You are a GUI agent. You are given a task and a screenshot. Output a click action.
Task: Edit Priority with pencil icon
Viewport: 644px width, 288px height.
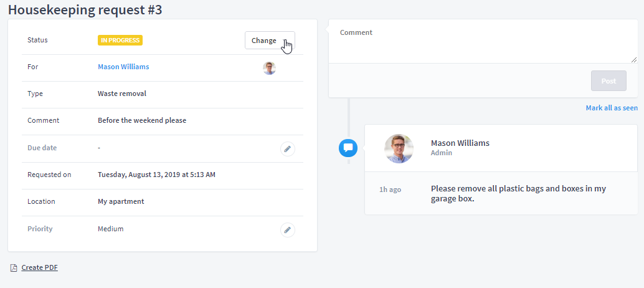click(x=288, y=229)
